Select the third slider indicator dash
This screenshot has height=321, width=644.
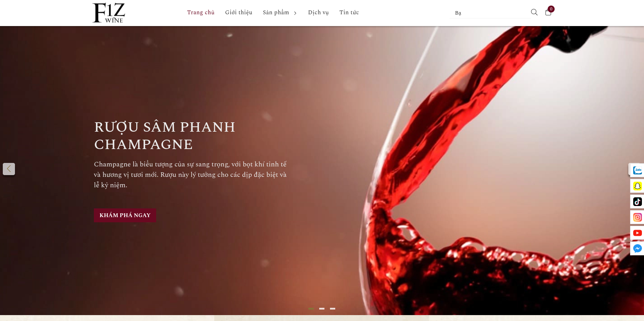(x=333, y=308)
